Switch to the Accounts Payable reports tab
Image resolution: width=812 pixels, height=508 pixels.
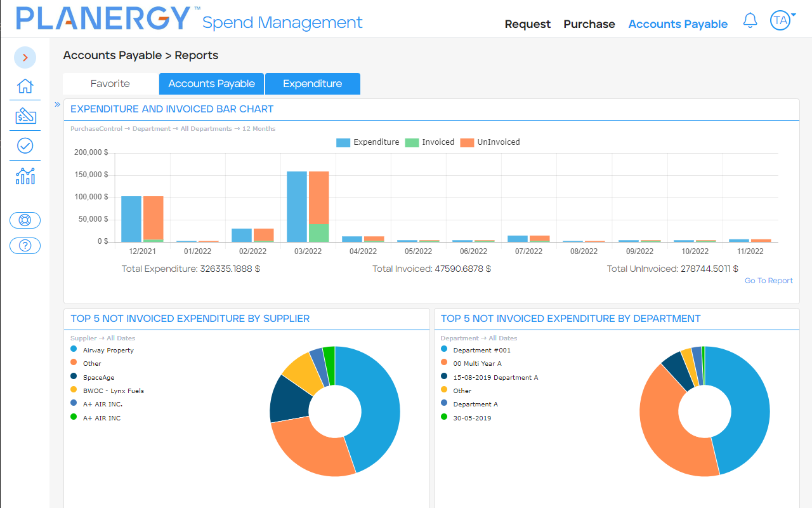211,84
